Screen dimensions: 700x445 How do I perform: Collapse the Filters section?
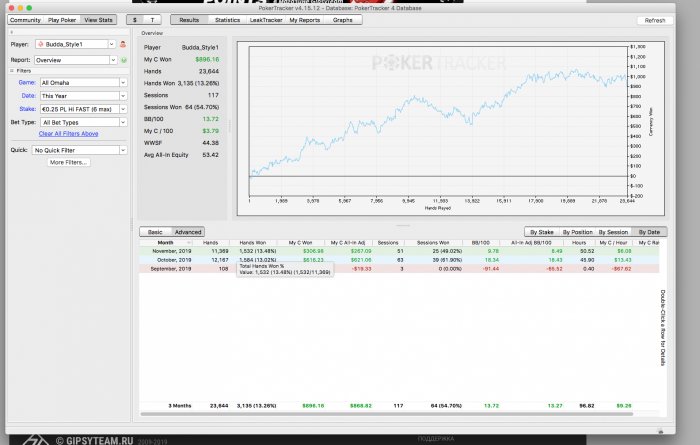(x=12, y=71)
